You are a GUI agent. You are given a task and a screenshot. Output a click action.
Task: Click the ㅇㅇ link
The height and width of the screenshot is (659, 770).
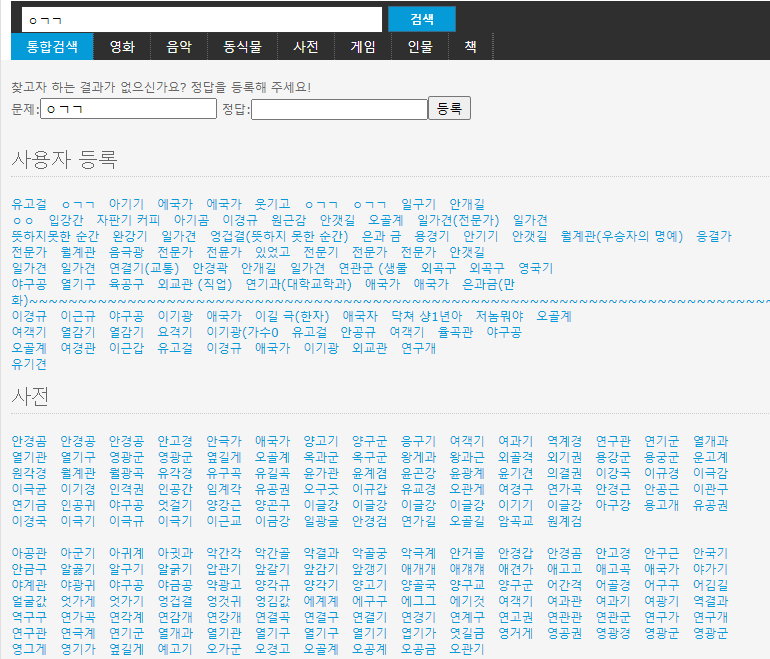click(23, 220)
